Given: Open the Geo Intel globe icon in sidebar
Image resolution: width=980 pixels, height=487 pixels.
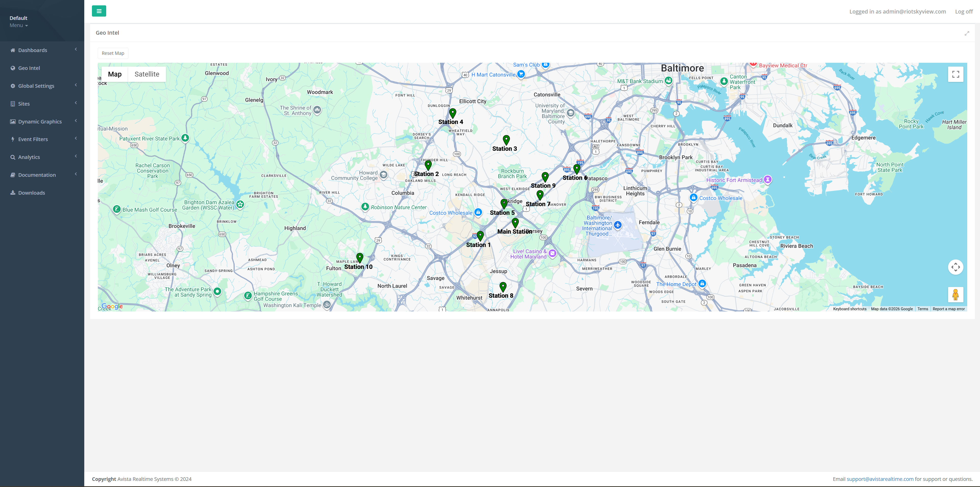Looking at the screenshot, I should click(13, 68).
